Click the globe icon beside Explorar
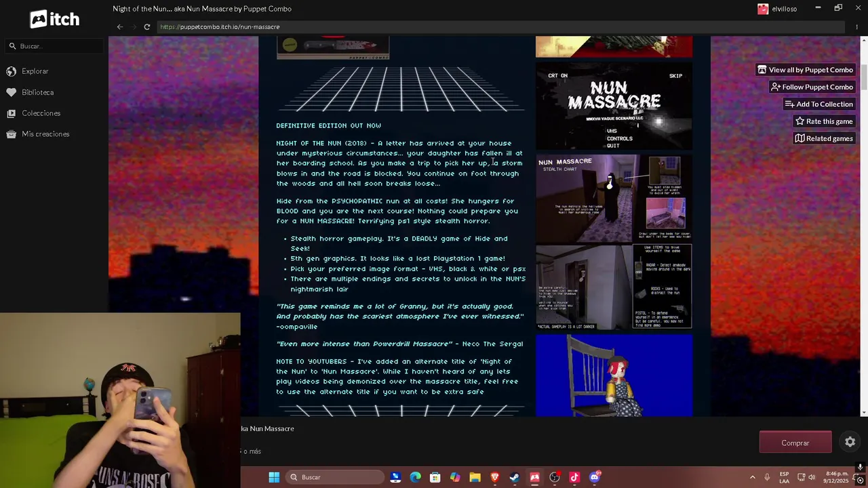The height and width of the screenshot is (488, 868). click(x=11, y=71)
